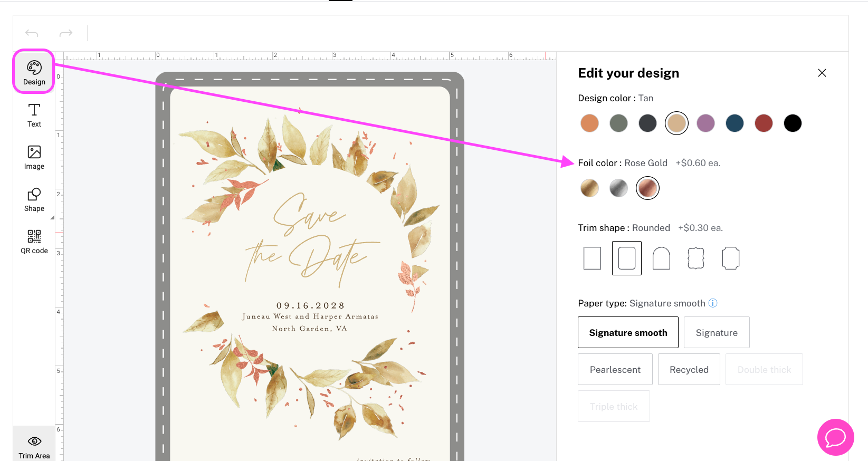This screenshot has width=868, height=461.
Task: Choose Pearlescent paper type
Action: click(615, 369)
